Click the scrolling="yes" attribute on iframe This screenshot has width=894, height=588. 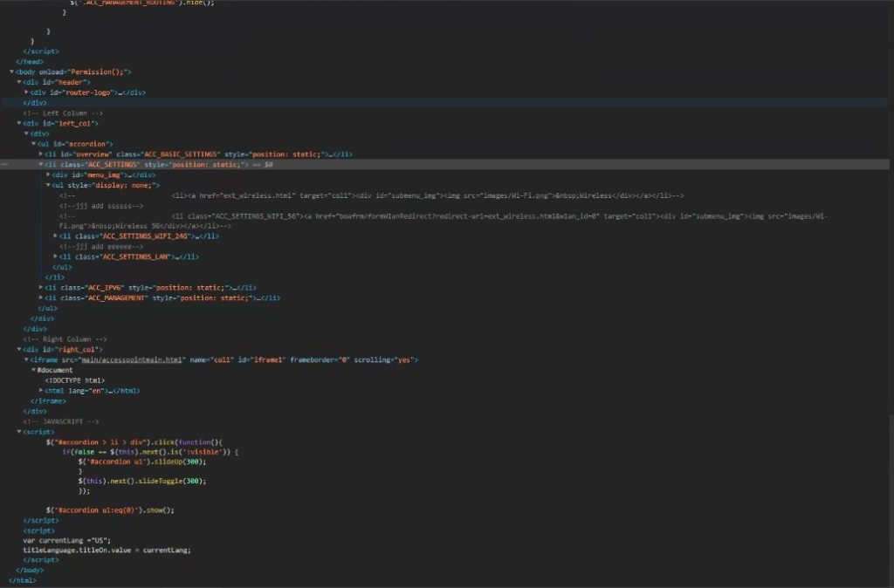click(383, 360)
